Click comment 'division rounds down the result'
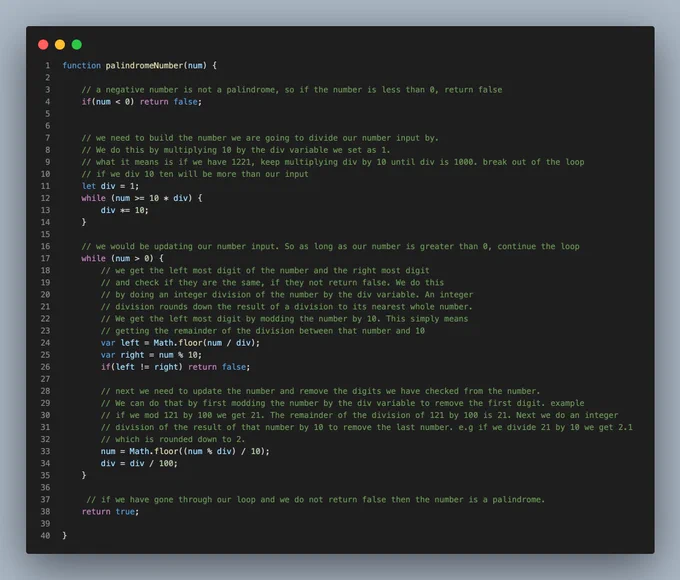The width and height of the screenshot is (680, 580). [x=287, y=307]
